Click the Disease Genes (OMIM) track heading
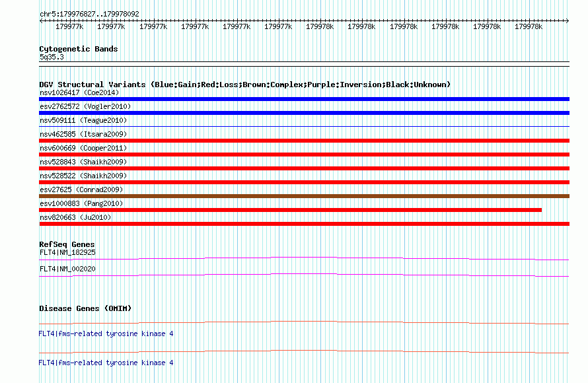This screenshot has width=588, height=383. (x=85, y=308)
